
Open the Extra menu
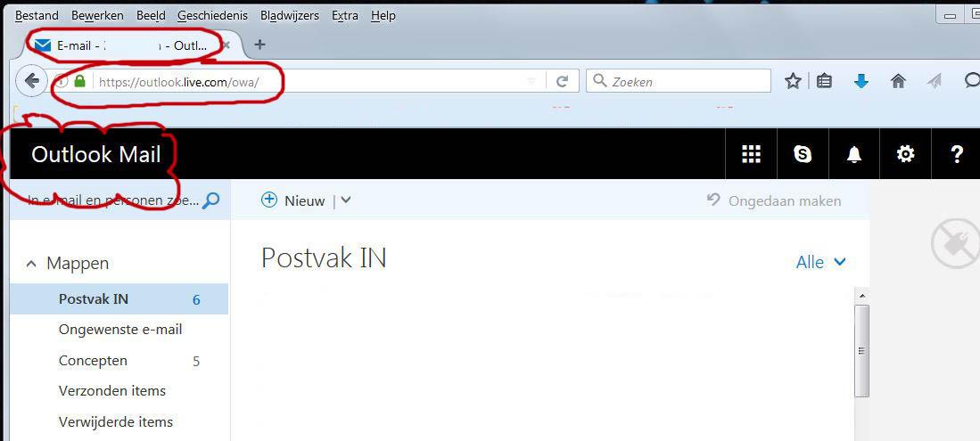(345, 16)
